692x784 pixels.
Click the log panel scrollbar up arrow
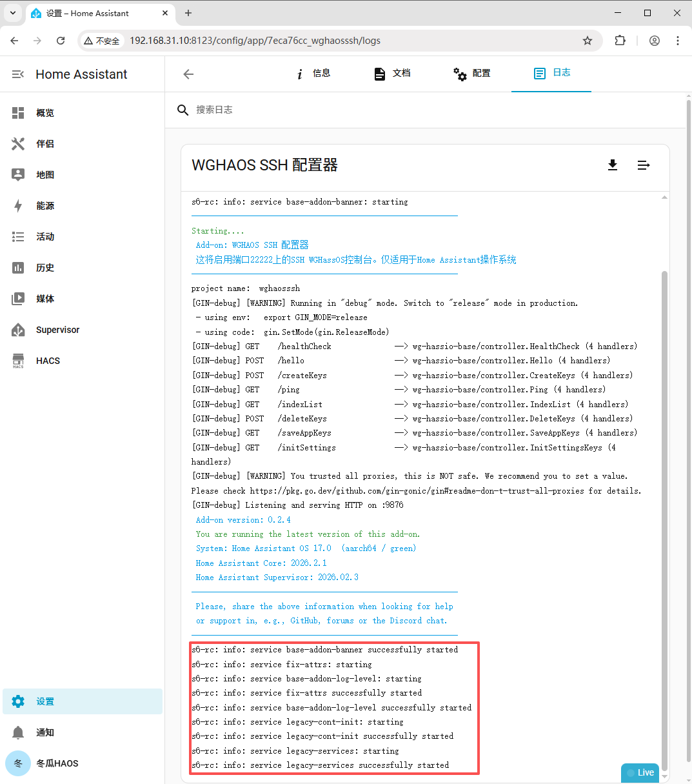pos(664,197)
